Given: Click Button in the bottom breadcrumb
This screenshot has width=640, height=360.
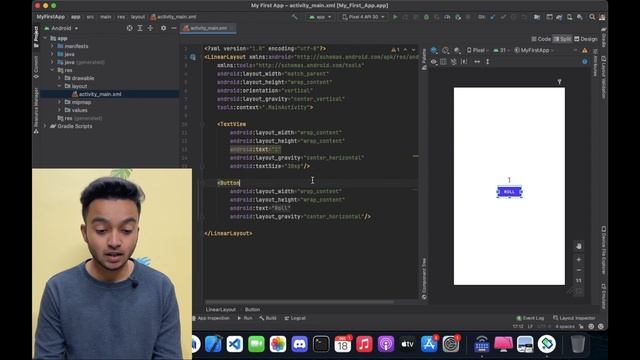Looking at the screenshot, I should pyautogui.click(x=252, y=309).
